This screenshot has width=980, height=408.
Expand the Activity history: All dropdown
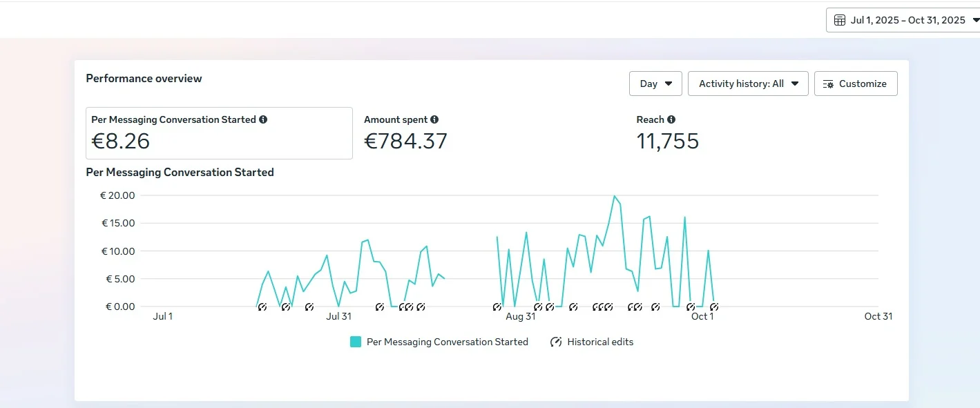point(748,84)
